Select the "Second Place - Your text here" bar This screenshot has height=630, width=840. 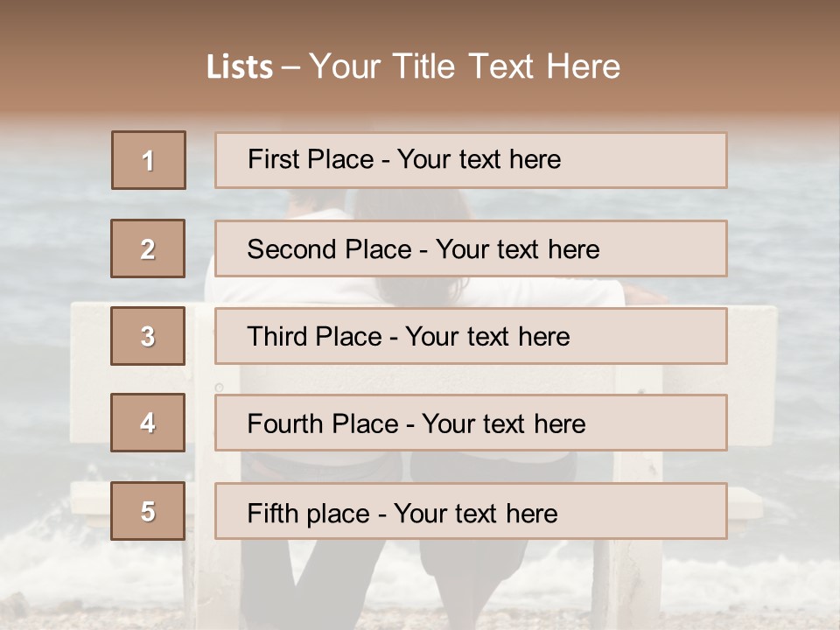click(471, 248)
